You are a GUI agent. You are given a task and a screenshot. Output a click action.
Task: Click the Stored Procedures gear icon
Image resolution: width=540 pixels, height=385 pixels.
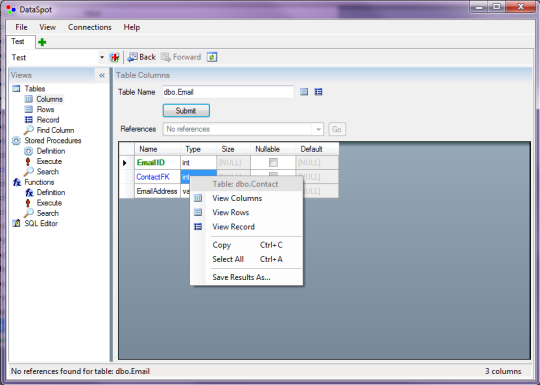[x=16, y=141]
